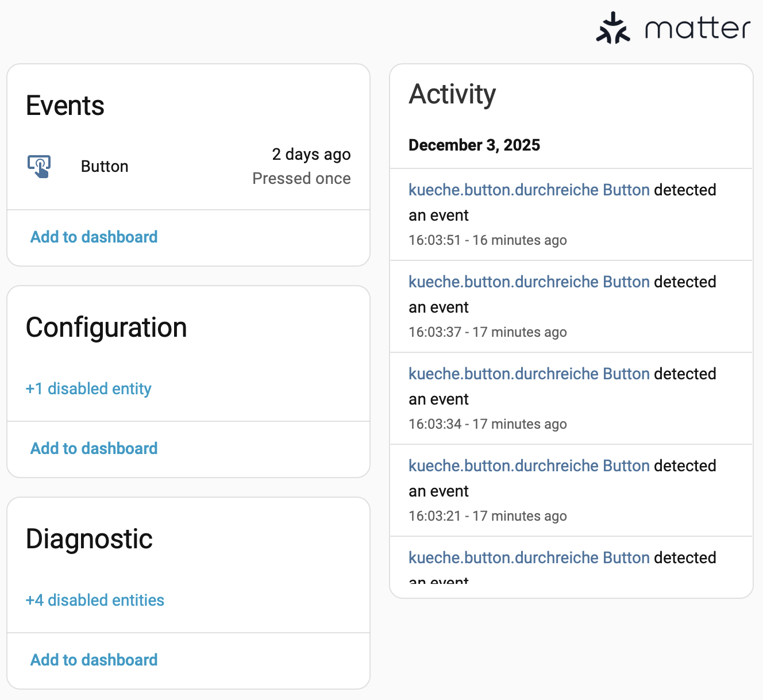Click the Button event touch icon
This screenshot has height=700, width=763.
click(39, 166)
